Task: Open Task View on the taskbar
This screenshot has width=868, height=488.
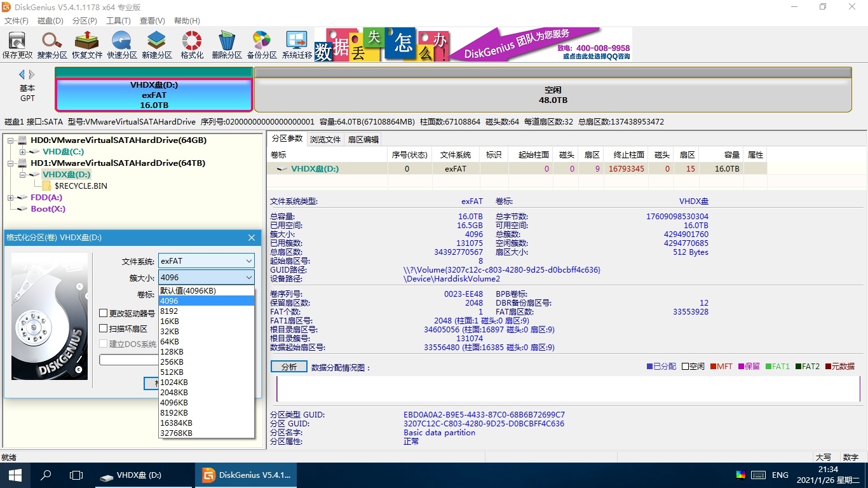Action: click(x=76, y=475)
